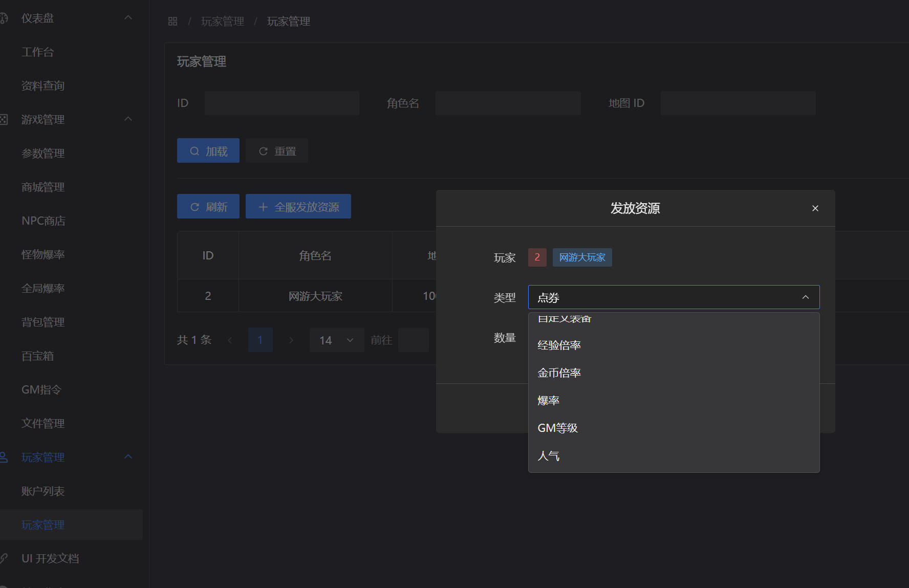The width and height of the screenshot is (909, 588).
Task: Click the refresh icon on the 刷新 button
Action: click(195, 206)
